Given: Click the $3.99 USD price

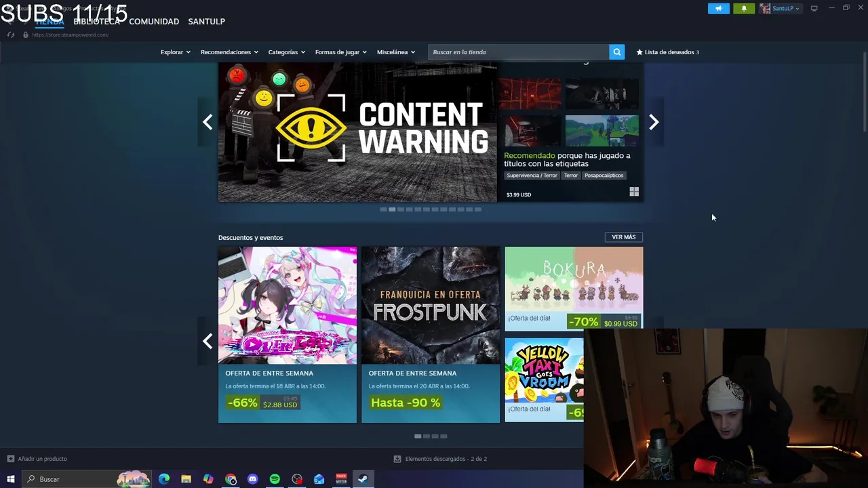Looking at the screenshot, I should 519,195.
